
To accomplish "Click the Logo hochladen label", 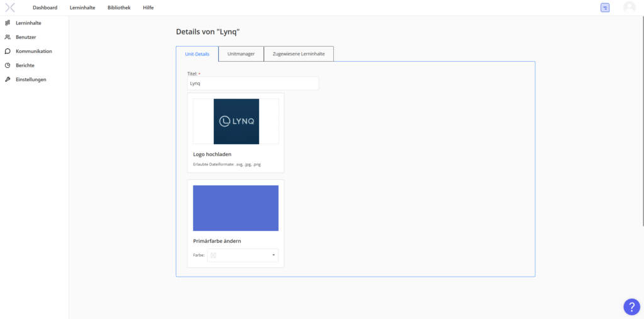I will 213,155.
